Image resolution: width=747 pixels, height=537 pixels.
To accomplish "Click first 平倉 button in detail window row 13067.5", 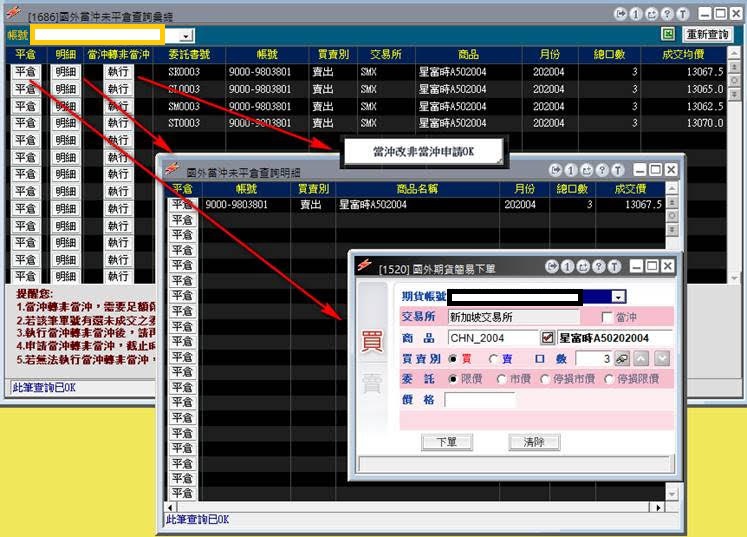I will click(x=182, y=204).
